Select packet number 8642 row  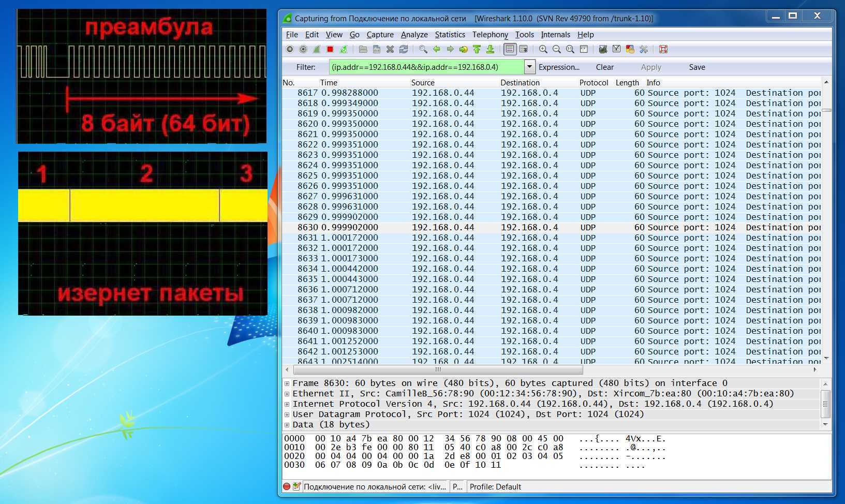[551, 352]
